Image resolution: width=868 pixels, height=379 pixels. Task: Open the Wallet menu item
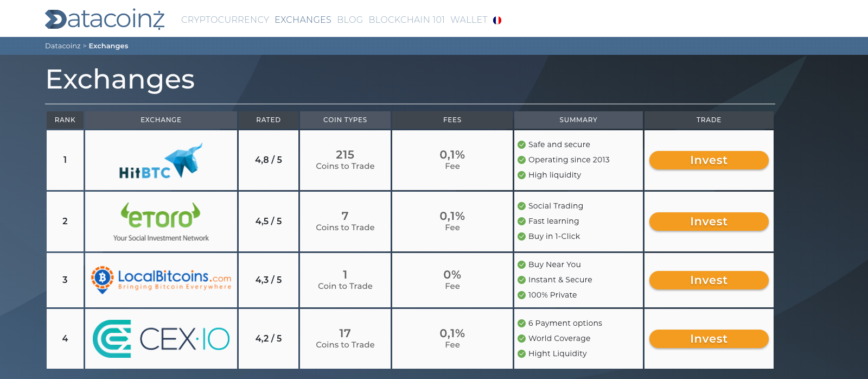click(x=469, y=20)
